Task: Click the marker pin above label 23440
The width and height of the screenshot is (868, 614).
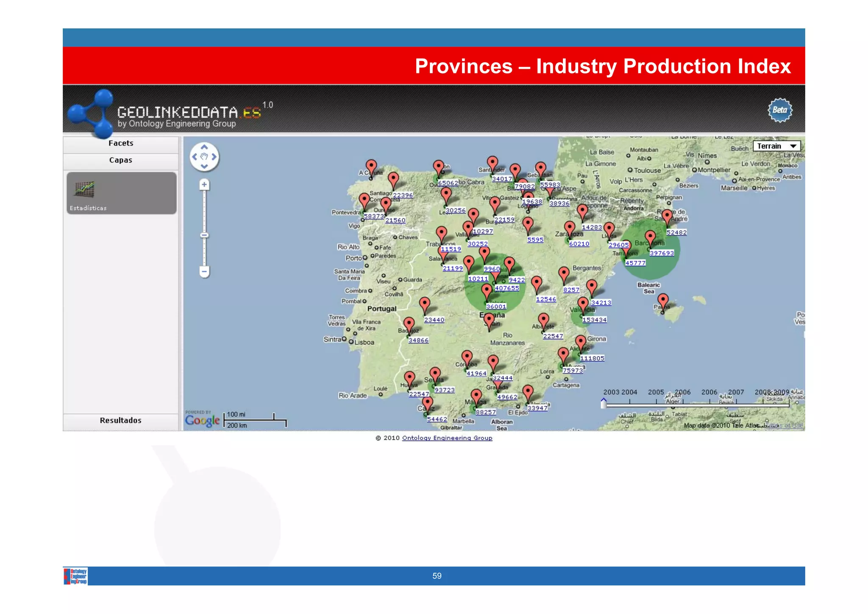Action: pyautogui.click(x=425, y=306)
